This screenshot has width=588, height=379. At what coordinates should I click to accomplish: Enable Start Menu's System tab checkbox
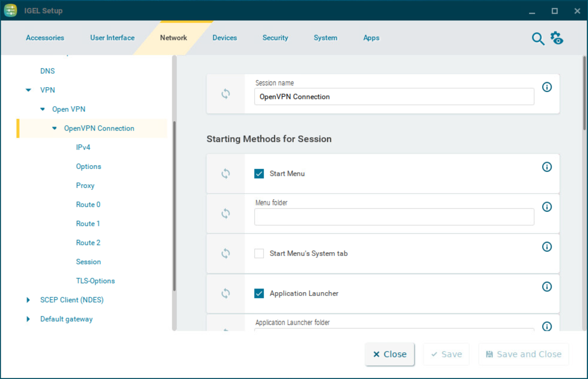point(259,254)
